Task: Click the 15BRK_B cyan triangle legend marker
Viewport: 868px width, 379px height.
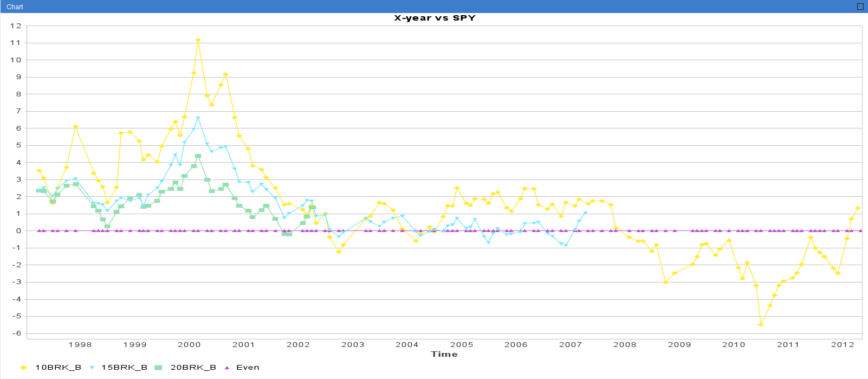Action: [91, 368]
